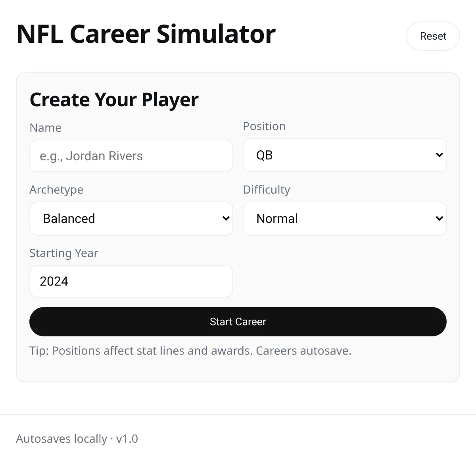The width and height of the screenshot is (476, 476).
Task: Click the Starting Year label
Action: [x=64, y=253]
